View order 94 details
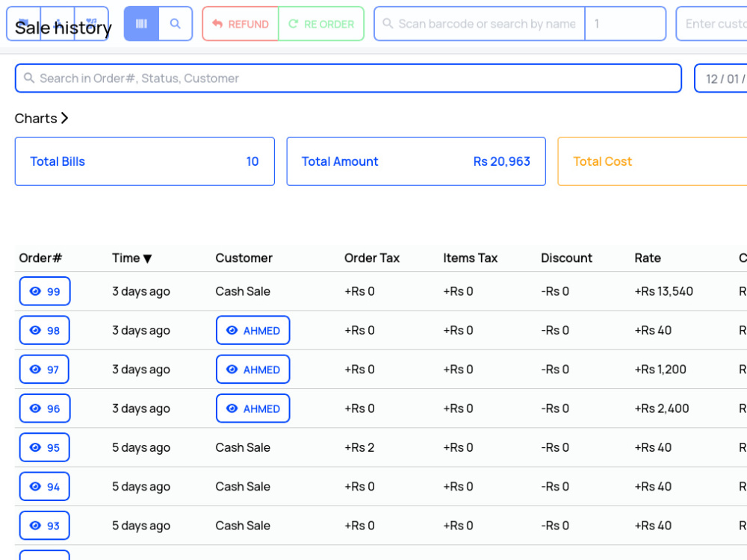The height and width of the screenshot is (560, 747). (x=44, y=486)
